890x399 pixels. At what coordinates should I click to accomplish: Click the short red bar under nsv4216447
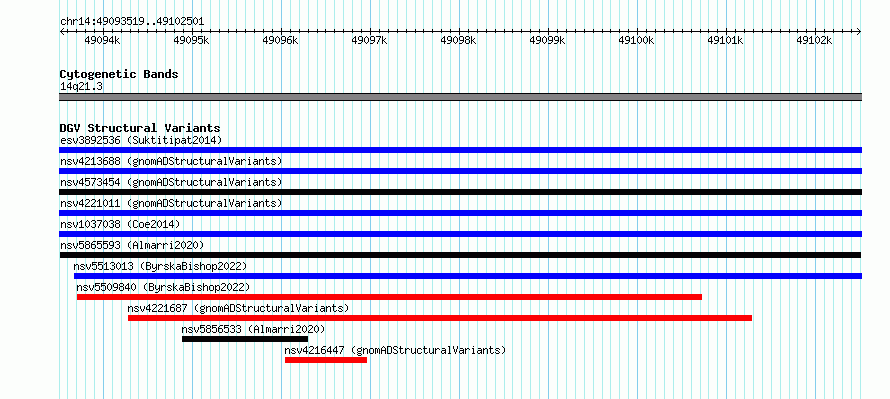[x=326, y=360]
